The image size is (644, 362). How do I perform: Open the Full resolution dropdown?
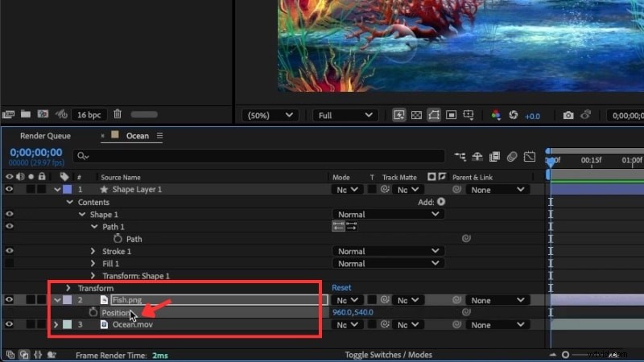click(x=345, y=115)
